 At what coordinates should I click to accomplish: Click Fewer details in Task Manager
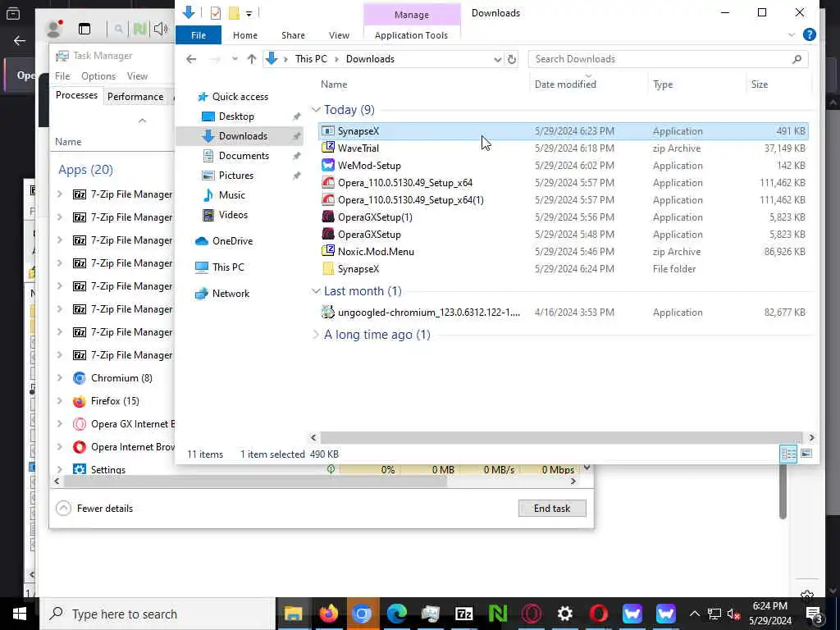[94, 509]
